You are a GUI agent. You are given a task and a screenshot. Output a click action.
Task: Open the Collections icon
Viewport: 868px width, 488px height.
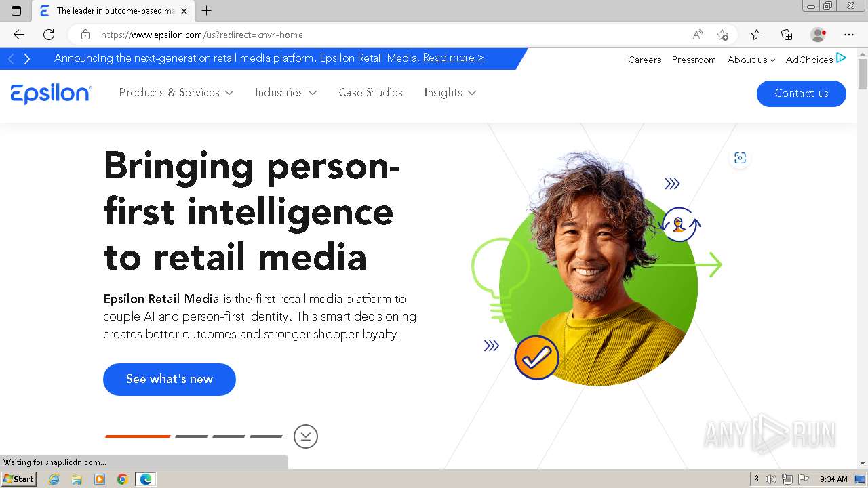[787, 35]
